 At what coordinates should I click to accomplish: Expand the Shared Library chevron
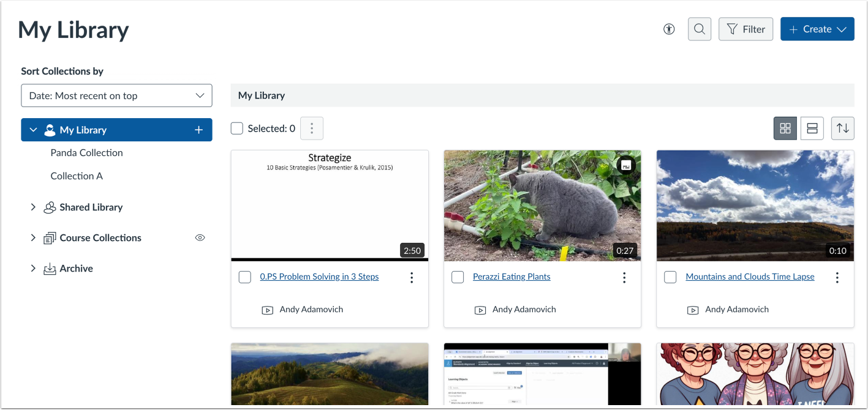click(x=33, y=207)
